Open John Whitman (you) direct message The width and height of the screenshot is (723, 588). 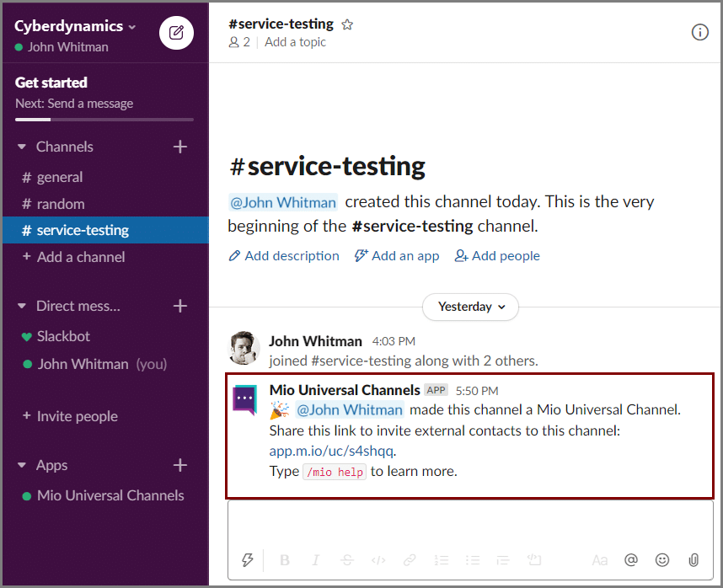[105, 364]
